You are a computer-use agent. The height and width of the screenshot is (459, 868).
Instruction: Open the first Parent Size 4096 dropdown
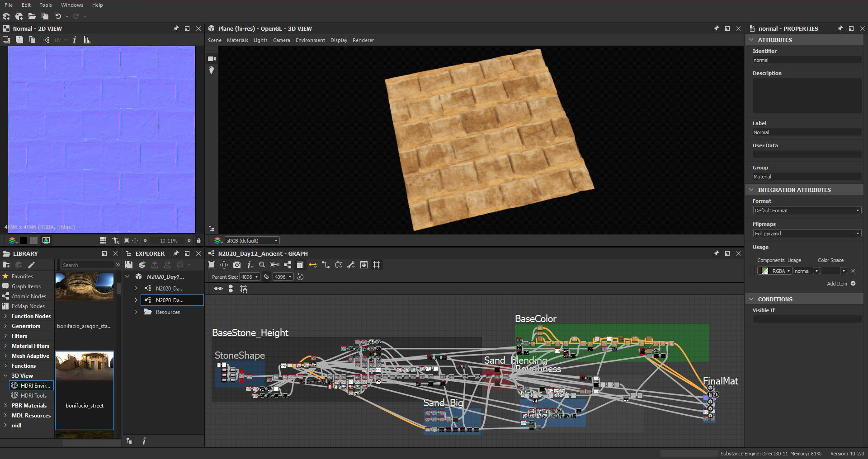click(x=250, y=276)
